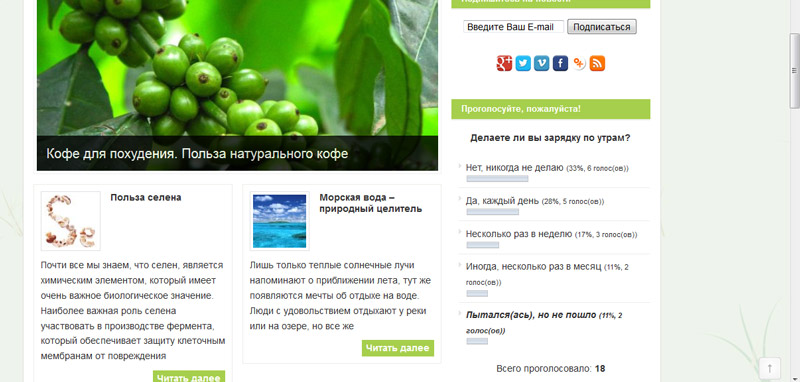
Task: Click poll answer 'Да, каждый день'
Action: [502, 201]
